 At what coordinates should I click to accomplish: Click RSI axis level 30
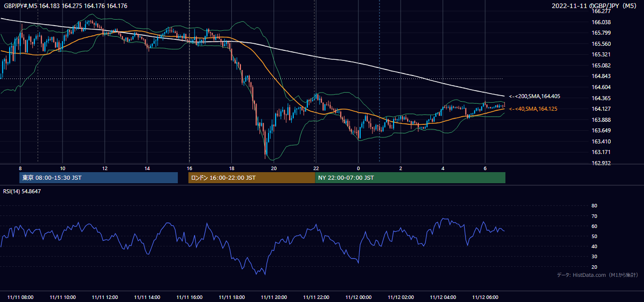pos(594,257)
